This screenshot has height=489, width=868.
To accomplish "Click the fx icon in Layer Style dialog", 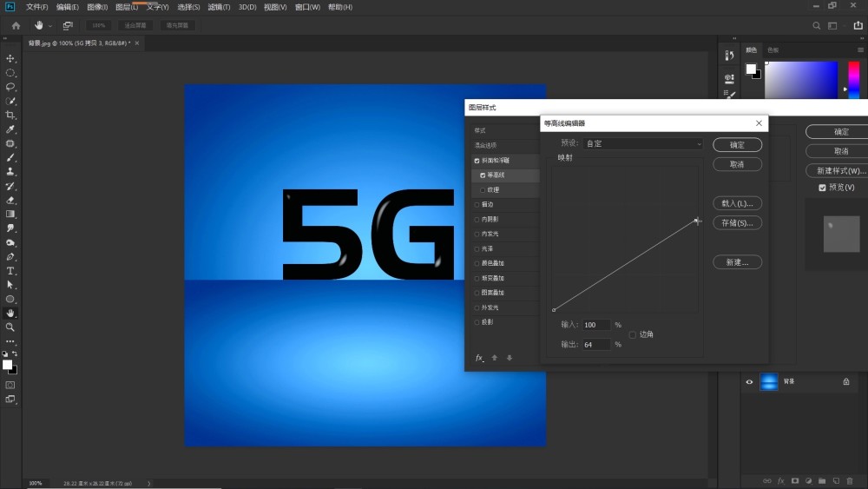I will 479,358.
